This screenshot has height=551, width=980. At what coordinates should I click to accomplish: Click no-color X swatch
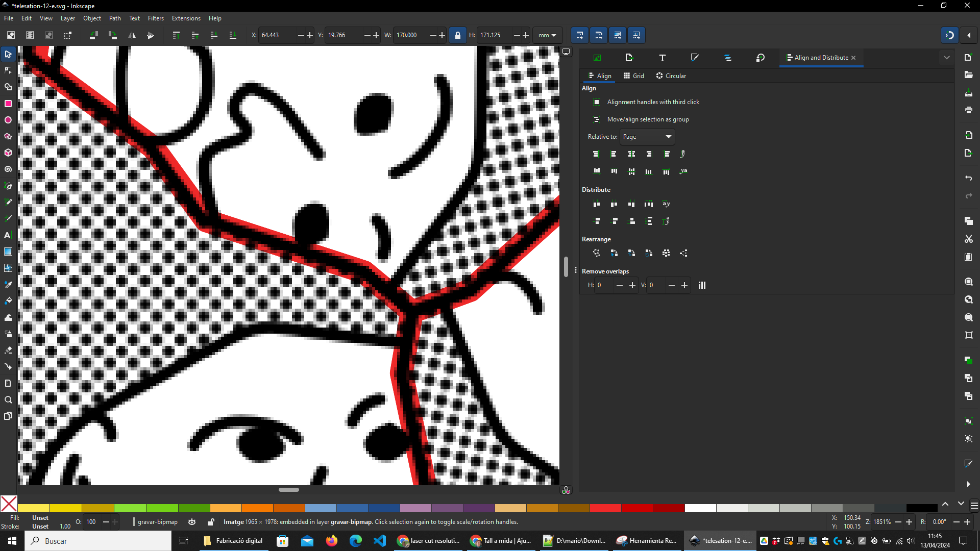9,504
